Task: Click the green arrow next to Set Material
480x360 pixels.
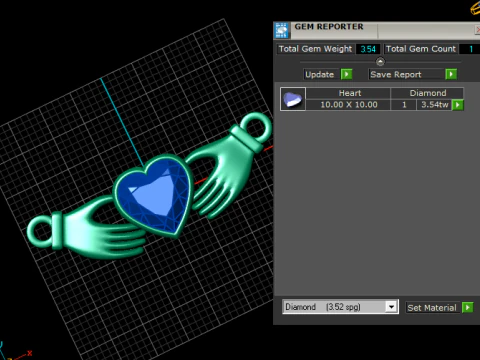Action: click(468, 307)
